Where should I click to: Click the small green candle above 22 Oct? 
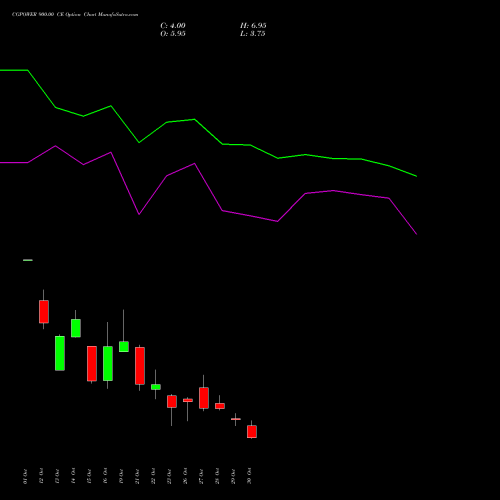click(x=156, y=387)
